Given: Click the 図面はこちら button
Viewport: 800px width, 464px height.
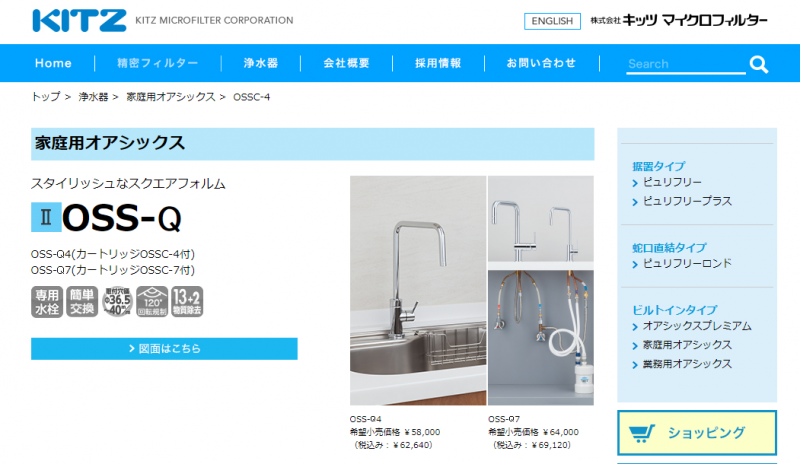Looking at the screenshot, I should 164,349.
